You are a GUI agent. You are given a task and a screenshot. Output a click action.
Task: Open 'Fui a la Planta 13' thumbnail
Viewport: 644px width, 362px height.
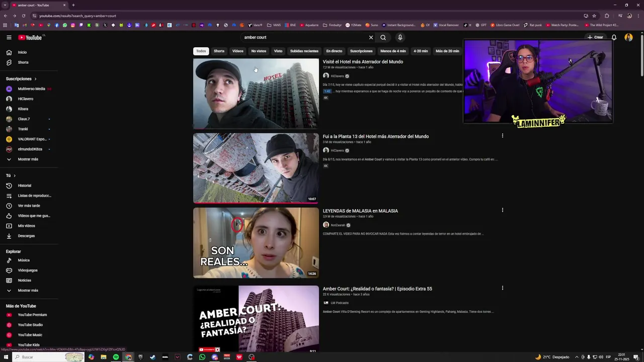[256, 168]
